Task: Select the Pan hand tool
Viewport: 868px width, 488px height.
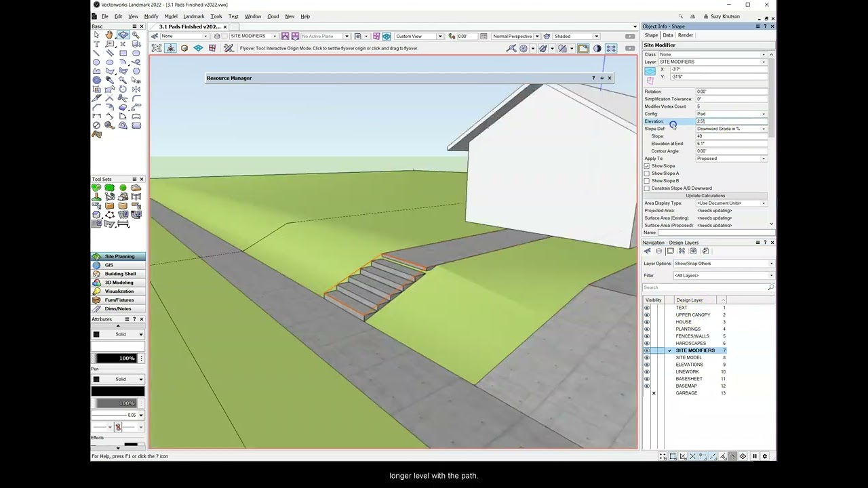Action: tap(109, 35)
